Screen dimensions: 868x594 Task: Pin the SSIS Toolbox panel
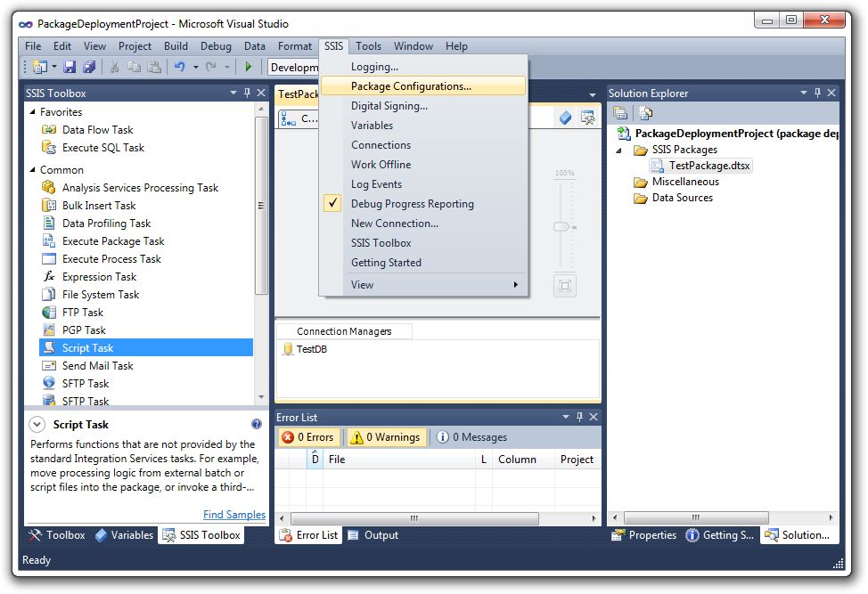click(248, 93)
